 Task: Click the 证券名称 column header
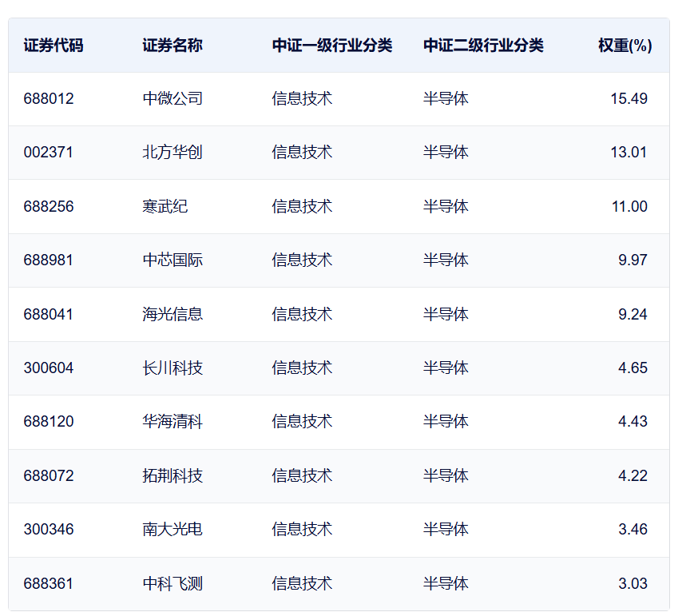click(x=173, y=46)
